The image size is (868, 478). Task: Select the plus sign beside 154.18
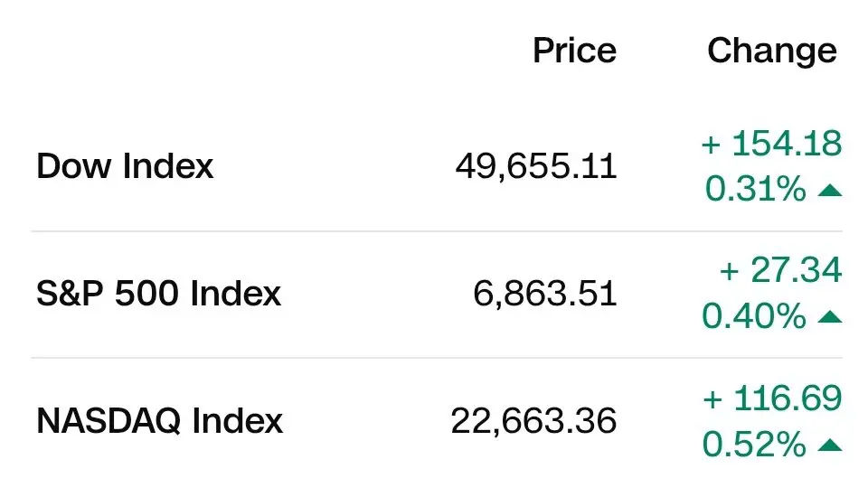point(712,145)
